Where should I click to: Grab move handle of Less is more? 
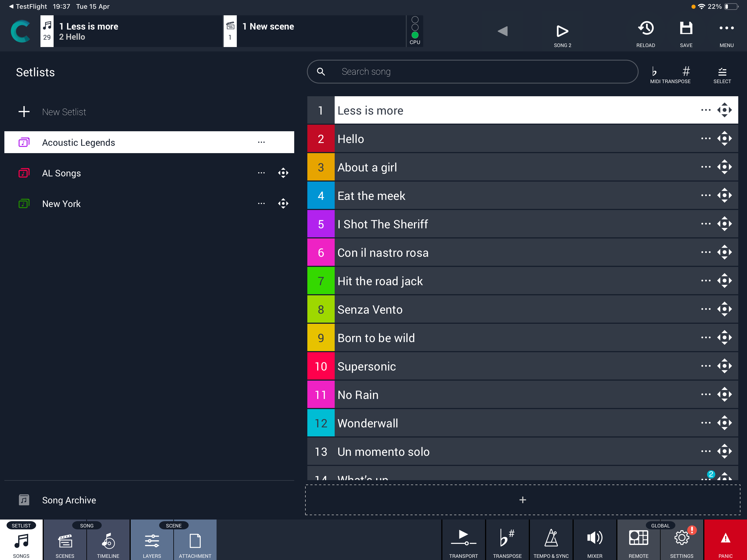click(724, 110)
